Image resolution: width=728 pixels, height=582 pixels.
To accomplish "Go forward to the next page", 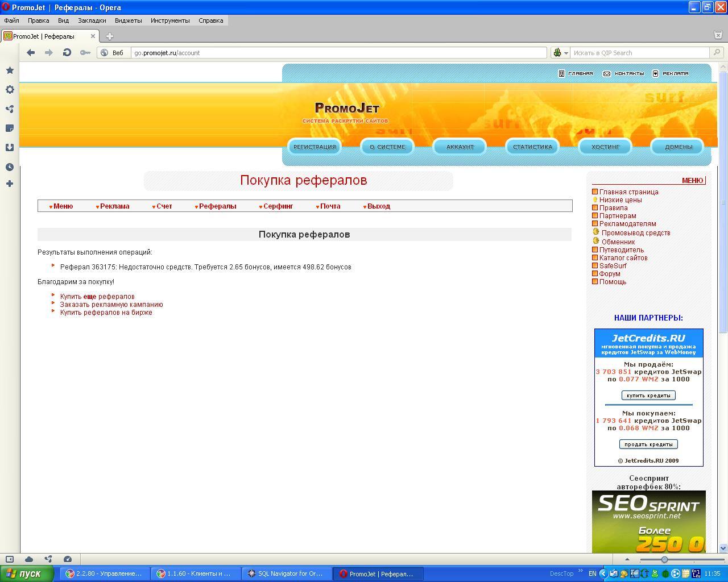I will pos(49,52).
